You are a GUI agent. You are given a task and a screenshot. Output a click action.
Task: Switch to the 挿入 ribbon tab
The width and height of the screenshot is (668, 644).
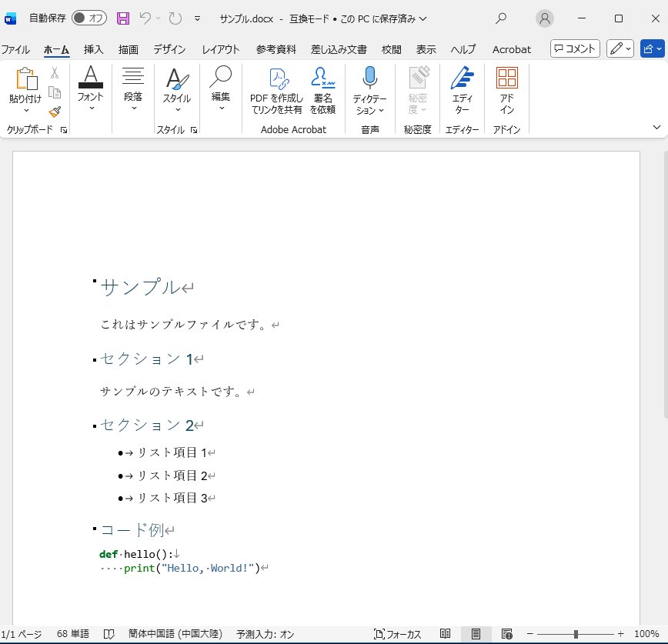[92, 48]
